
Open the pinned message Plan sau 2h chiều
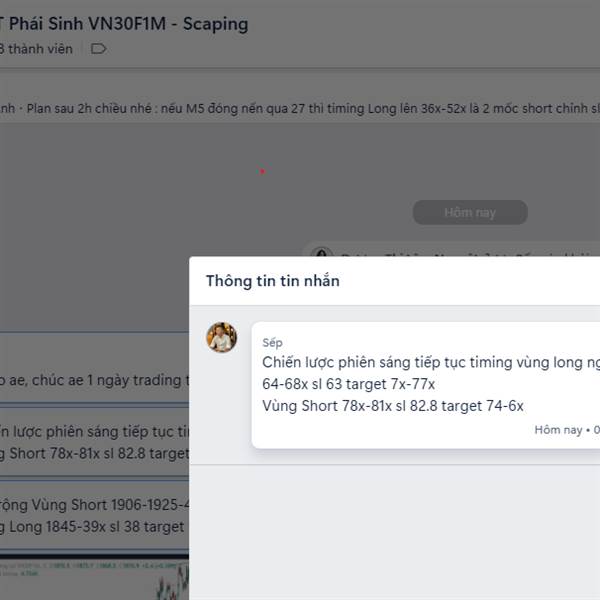[300, 108]
